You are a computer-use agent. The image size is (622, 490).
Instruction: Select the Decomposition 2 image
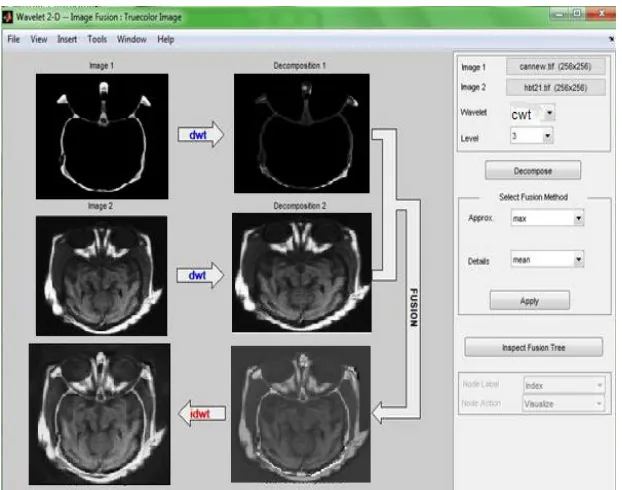click(x=302, y=273)
